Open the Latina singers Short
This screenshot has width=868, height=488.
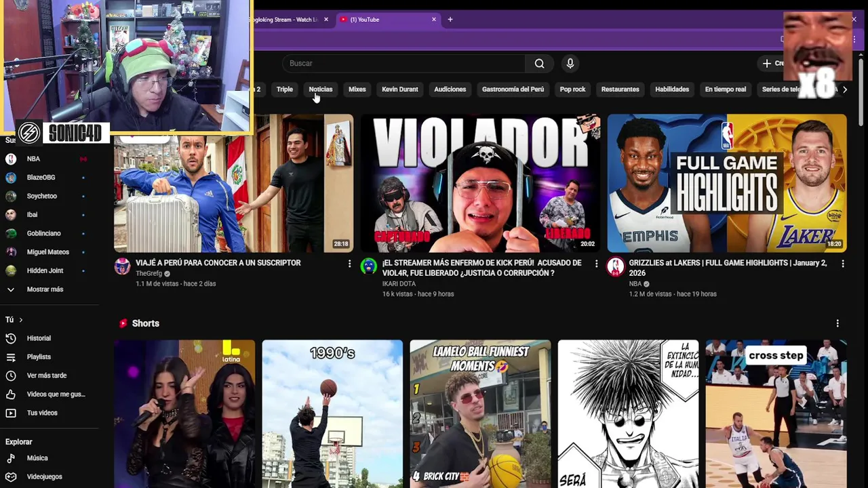coord(184,414)
